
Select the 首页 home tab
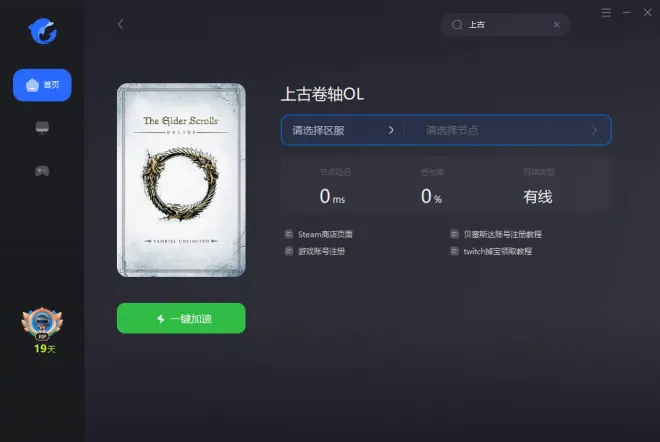42,85
